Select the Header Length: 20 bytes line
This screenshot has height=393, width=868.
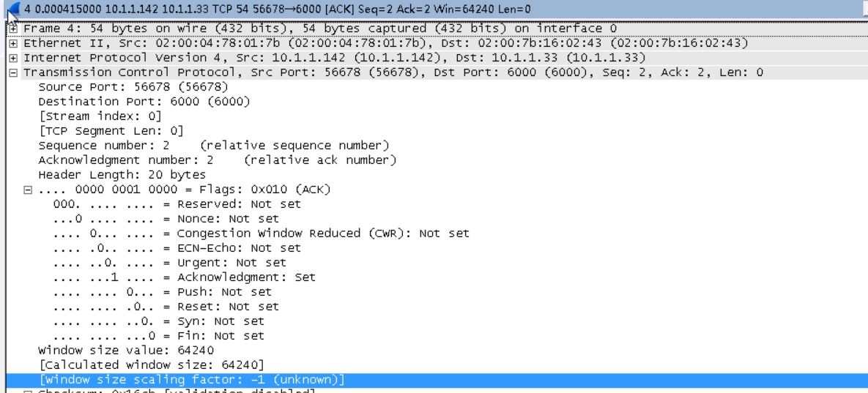point(122,175)
